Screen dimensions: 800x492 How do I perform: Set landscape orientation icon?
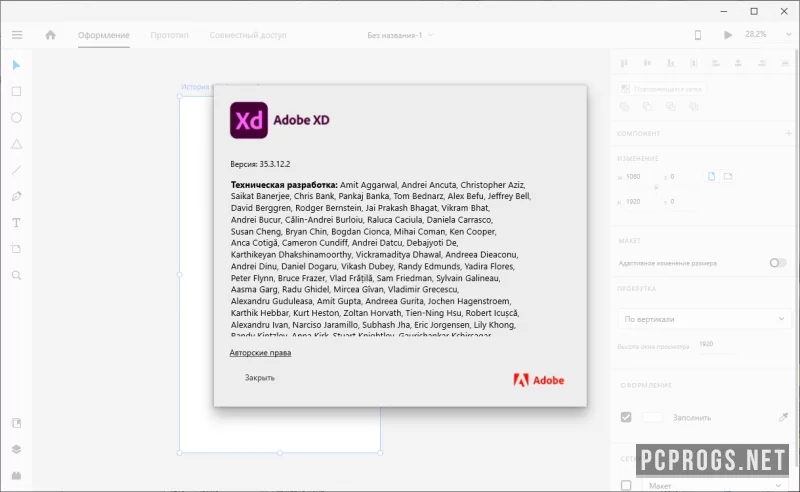pos(728,177)
